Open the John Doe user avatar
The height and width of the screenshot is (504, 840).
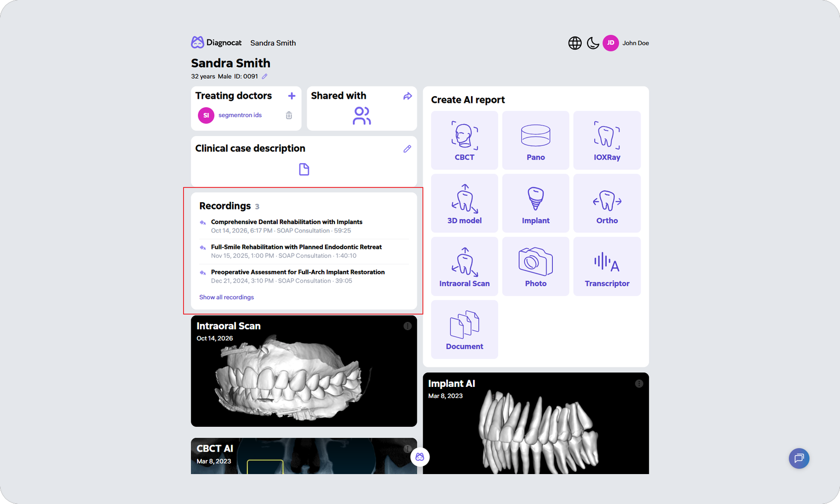611,43
